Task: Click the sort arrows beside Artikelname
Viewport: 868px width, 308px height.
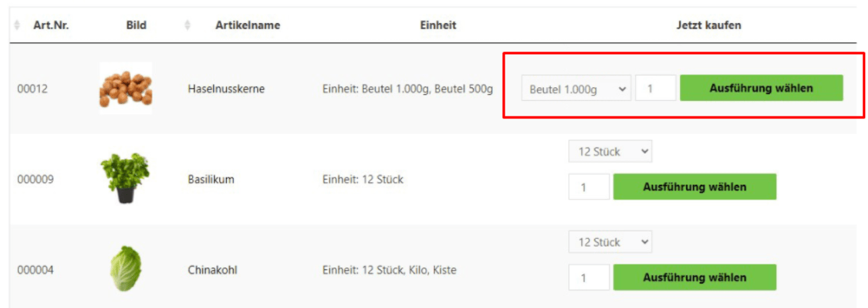Action: tap(187, 25)
